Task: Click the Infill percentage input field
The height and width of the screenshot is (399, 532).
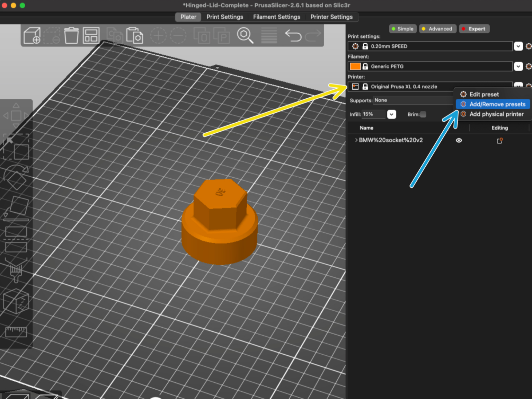Action: click(x=373, y=114)
